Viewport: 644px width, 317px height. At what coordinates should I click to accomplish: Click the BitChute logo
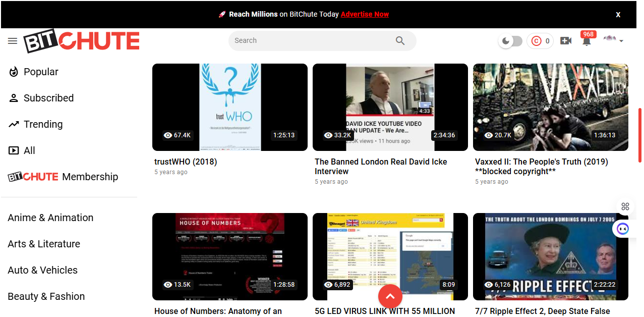point(82,41)
